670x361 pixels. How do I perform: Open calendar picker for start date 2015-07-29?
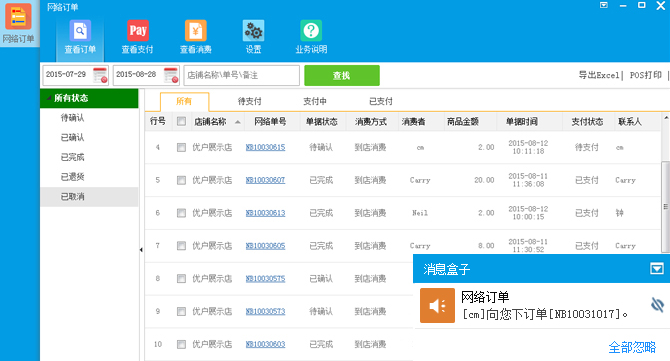coord(100,75)
